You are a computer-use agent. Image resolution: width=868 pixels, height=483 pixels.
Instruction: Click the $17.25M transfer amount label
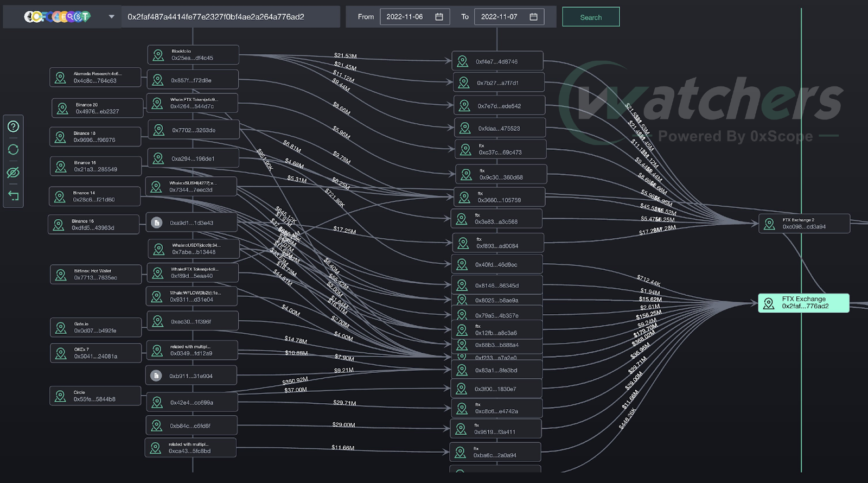point(344,231)
